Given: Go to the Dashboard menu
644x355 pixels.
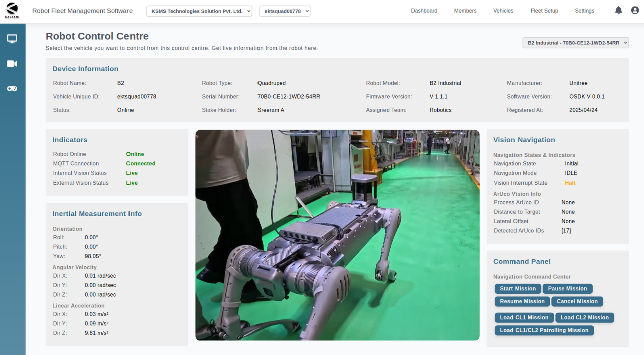Looking at the screenshot, I should click(x=424, y=11).
